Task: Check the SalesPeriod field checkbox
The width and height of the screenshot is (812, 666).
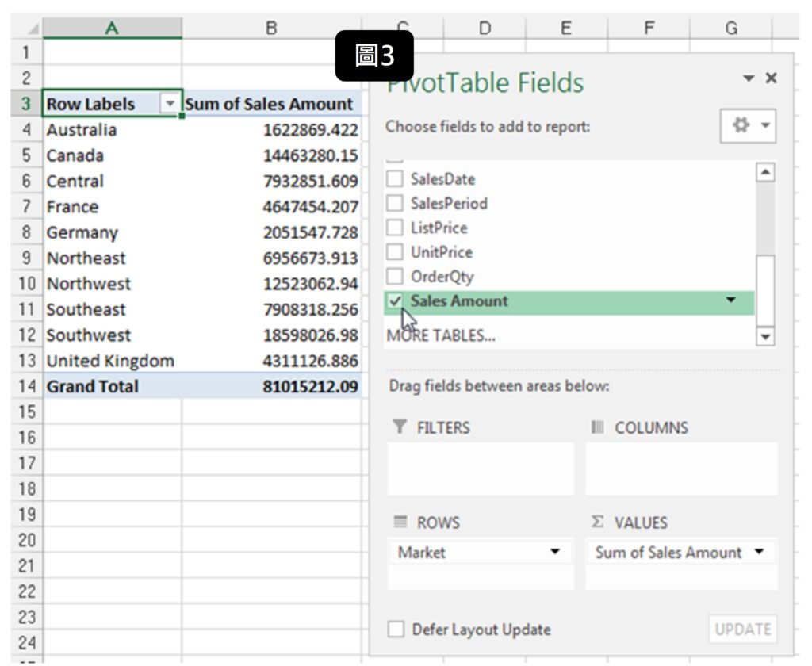Action: tap(395, 204)
